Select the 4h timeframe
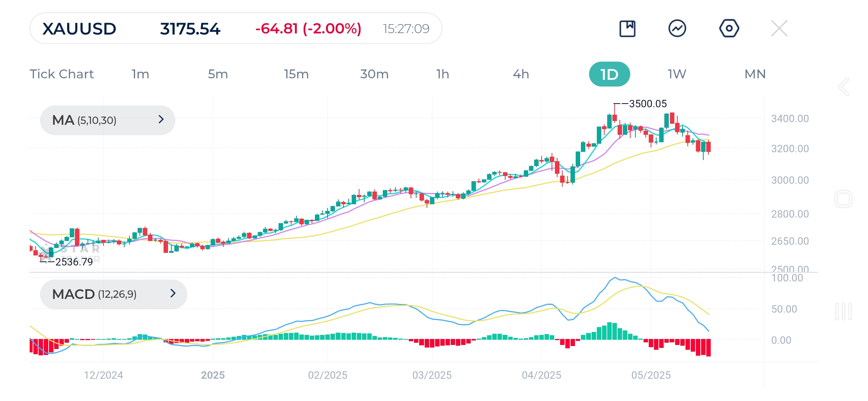The height and width of the screenshot is (401, 868). pyautogui.click(x=521, y=74)
